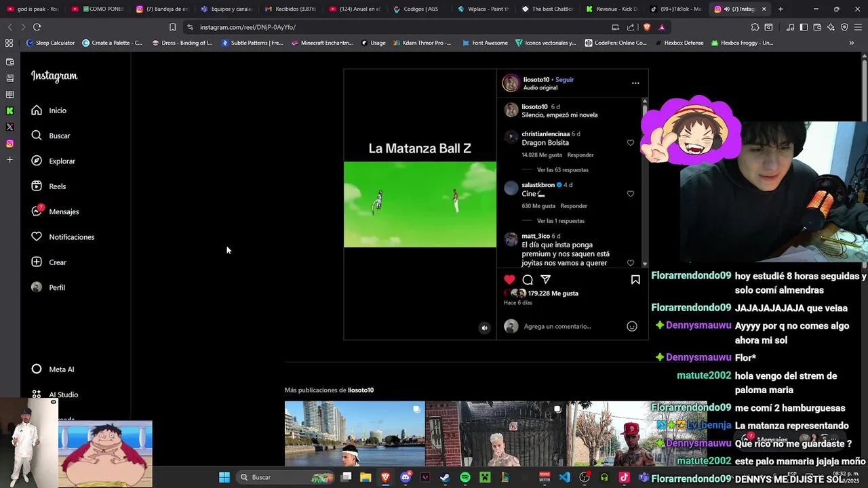Screen dimensions: 868x488
Task: Switch to god is peak YouTube tab
Action: 33,9
